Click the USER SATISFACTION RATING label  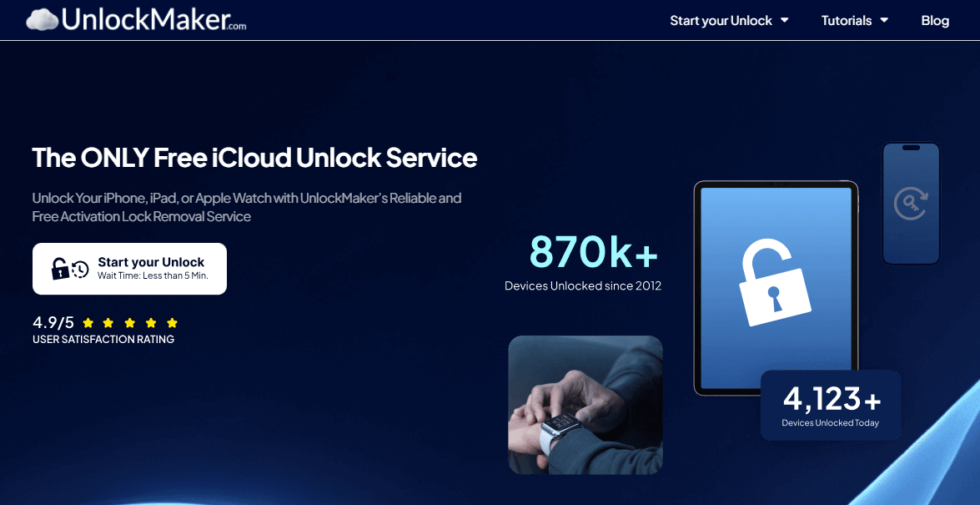[x=103, y=339]
